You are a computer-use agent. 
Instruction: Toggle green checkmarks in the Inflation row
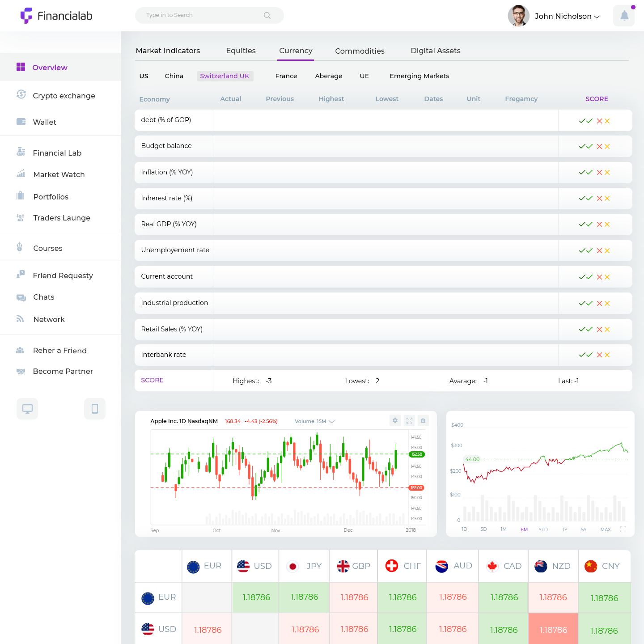pyautogui.click(x=585, y=173)
